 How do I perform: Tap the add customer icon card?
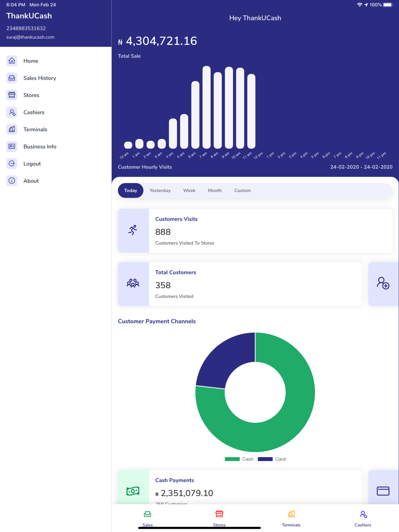point(383,284)
